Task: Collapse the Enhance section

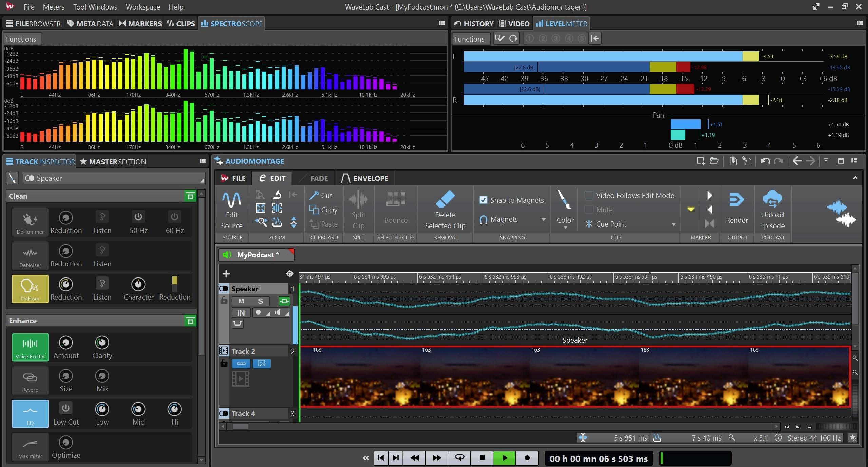Action: point(190,321)
